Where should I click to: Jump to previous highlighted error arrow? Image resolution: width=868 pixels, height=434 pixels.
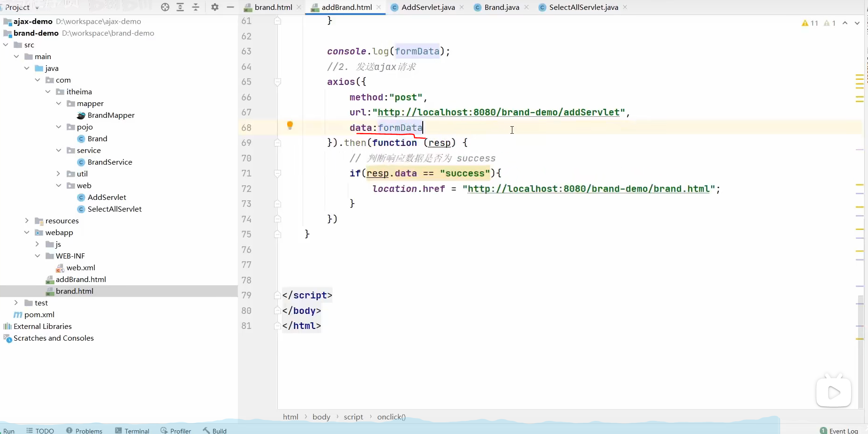point(845,23)
